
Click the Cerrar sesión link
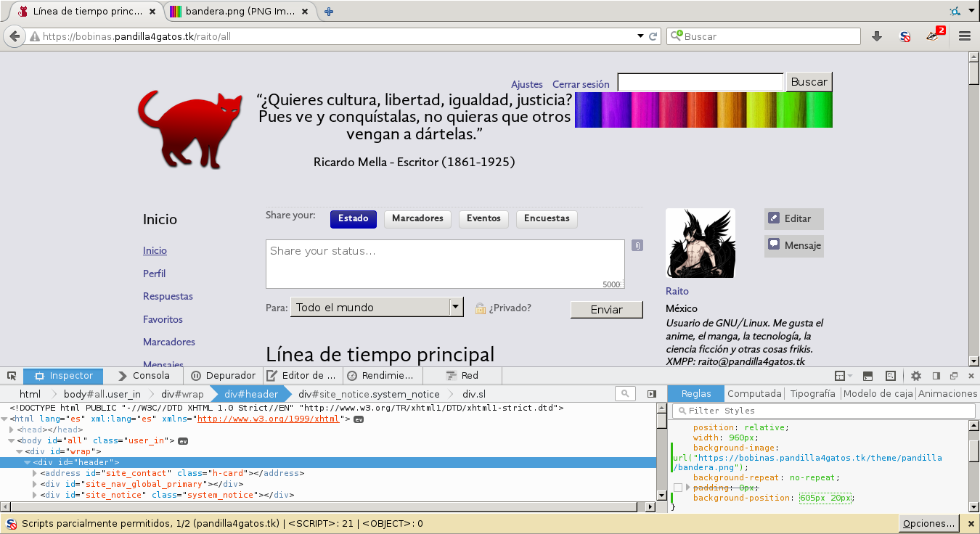point(581,84)
